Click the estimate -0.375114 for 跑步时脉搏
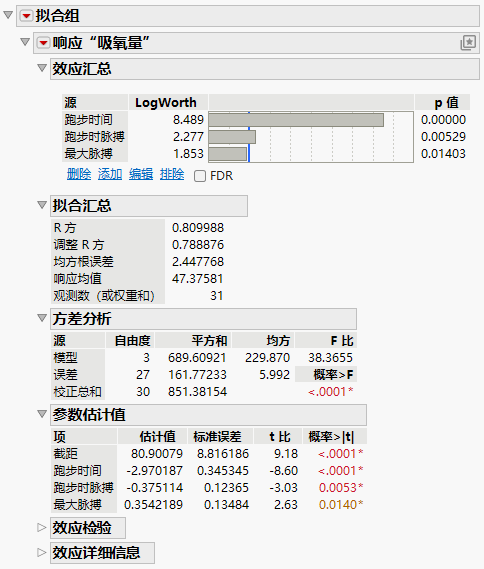The image size is (484, 569). 155,488
